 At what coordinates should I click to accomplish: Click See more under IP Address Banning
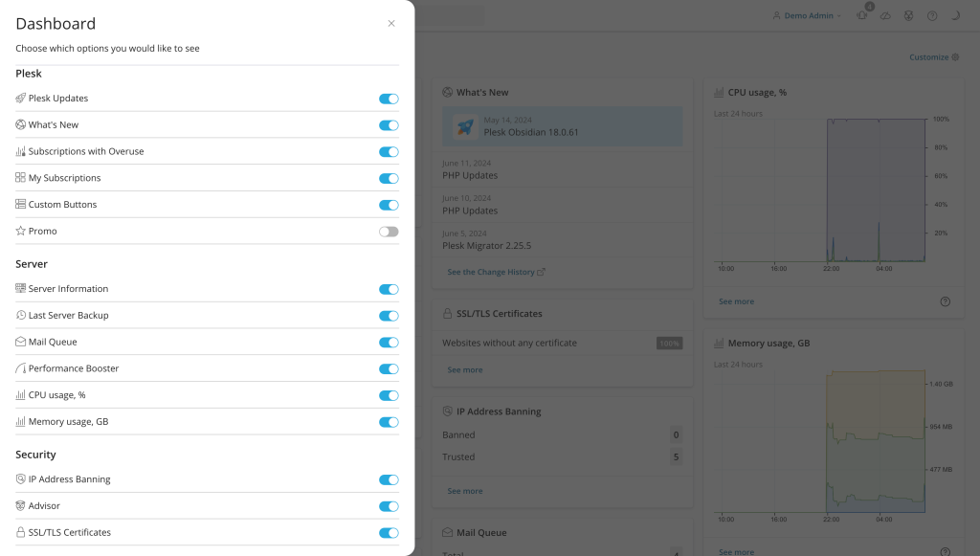point(465,491)
